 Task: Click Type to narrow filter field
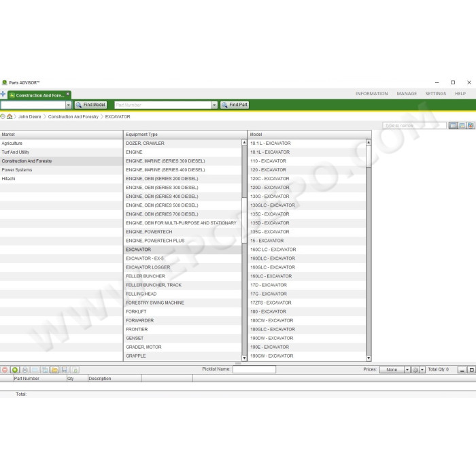414,125
